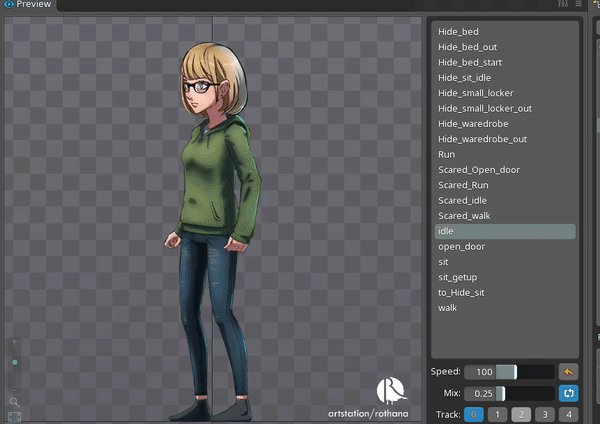Play the open_door animation
The image size is (600, 424).
click(505, 247)
